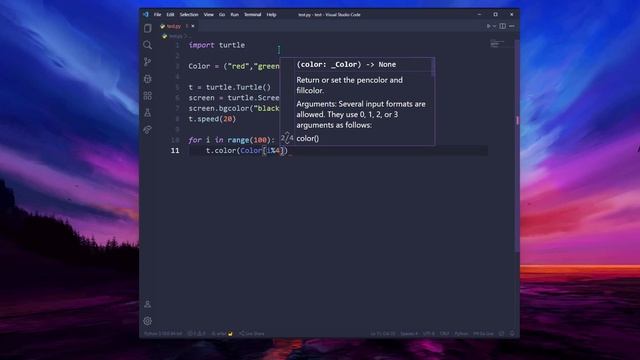The height and width of the screenshot is (360, 640).
Task: Expand the run button dropdown arrow
Action: point(494,26)
